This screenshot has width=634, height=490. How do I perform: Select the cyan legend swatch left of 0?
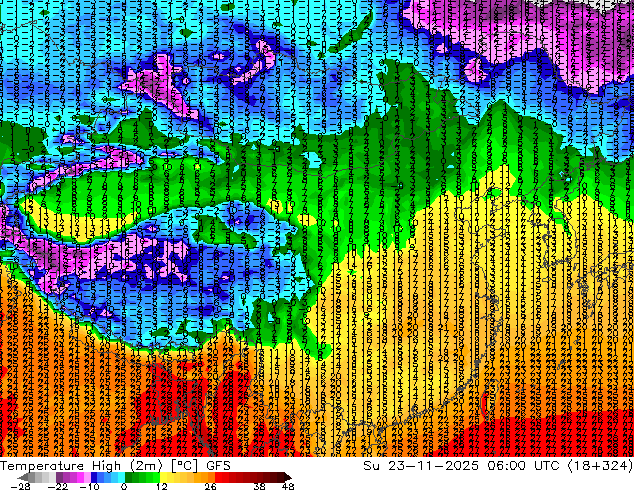121,477
